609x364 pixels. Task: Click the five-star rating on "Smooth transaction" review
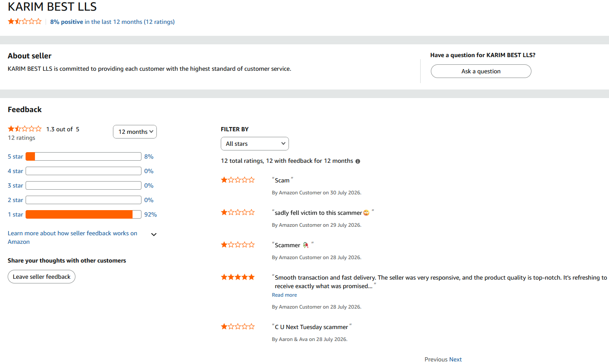click(238, 277)
